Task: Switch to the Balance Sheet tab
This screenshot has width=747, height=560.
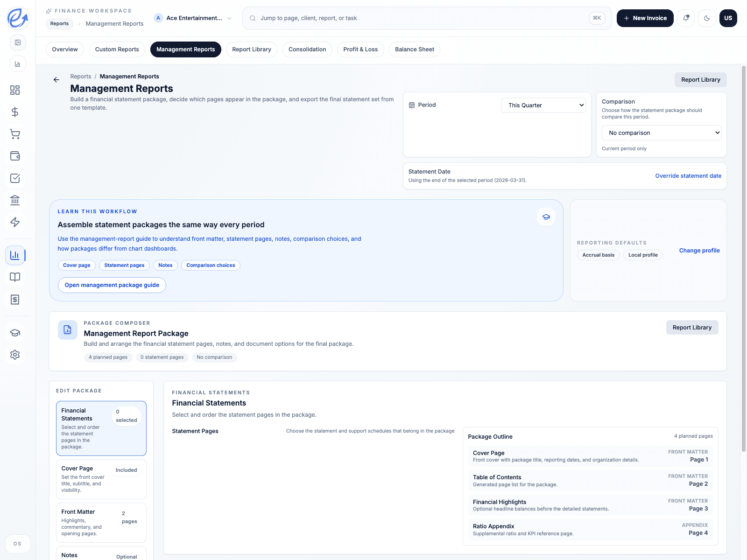Action: coord(414,49)
